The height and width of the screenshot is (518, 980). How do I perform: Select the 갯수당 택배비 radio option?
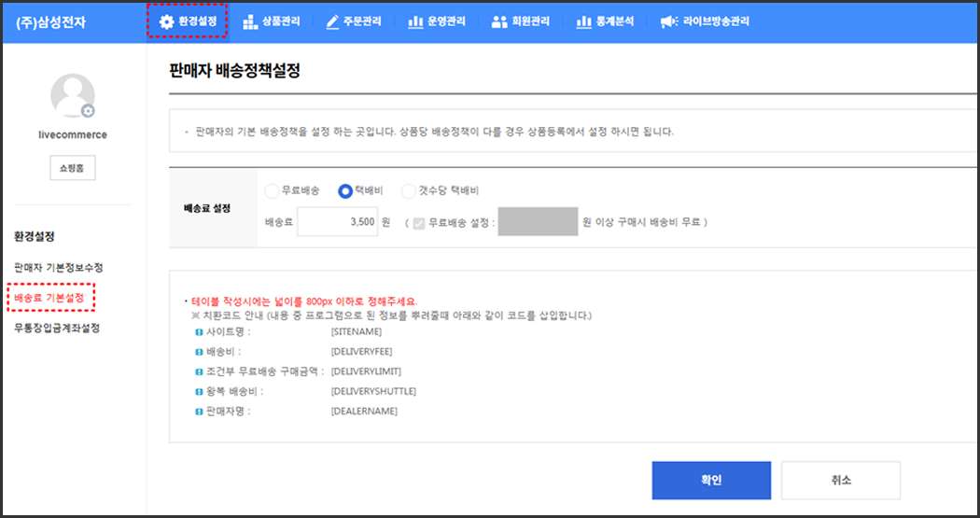(x=408, y=190)
